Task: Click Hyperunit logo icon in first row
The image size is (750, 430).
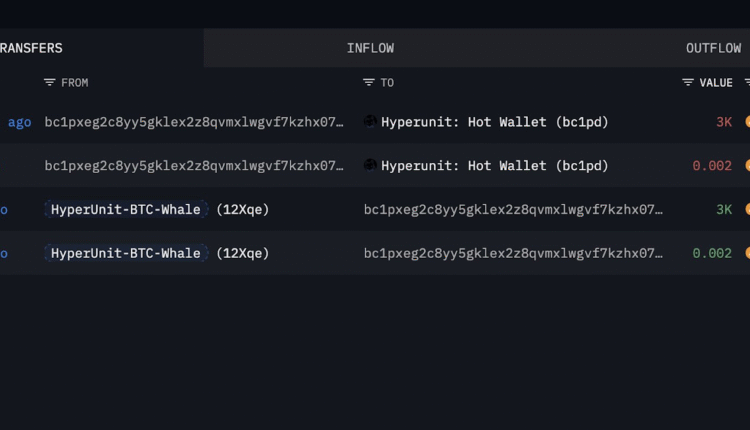Action: [371, 121]
